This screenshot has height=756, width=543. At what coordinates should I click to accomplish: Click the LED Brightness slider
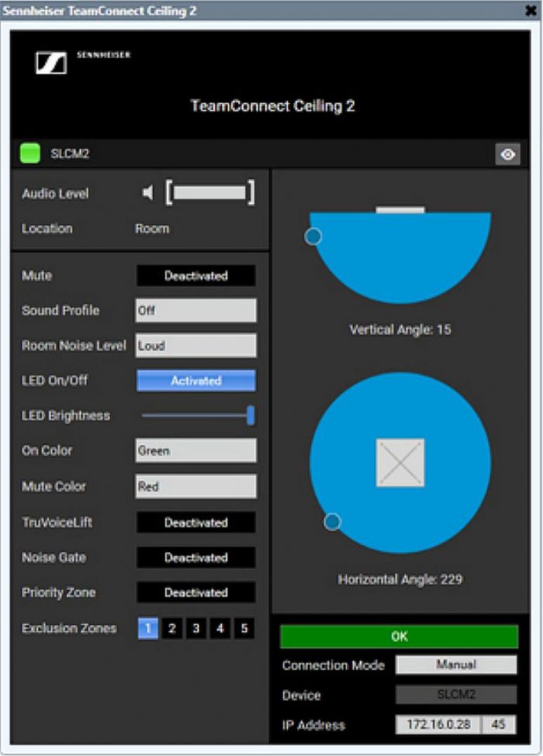click(197, 416)
